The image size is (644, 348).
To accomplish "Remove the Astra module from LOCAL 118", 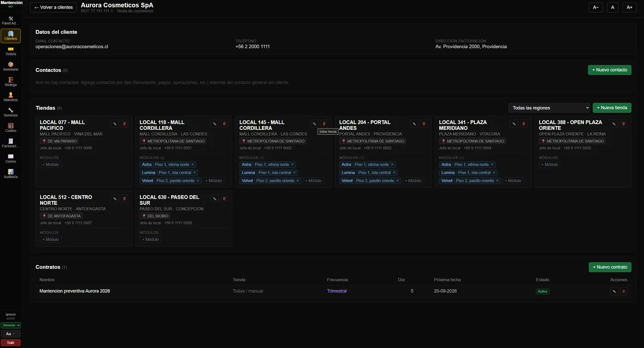I will (193, 164).
